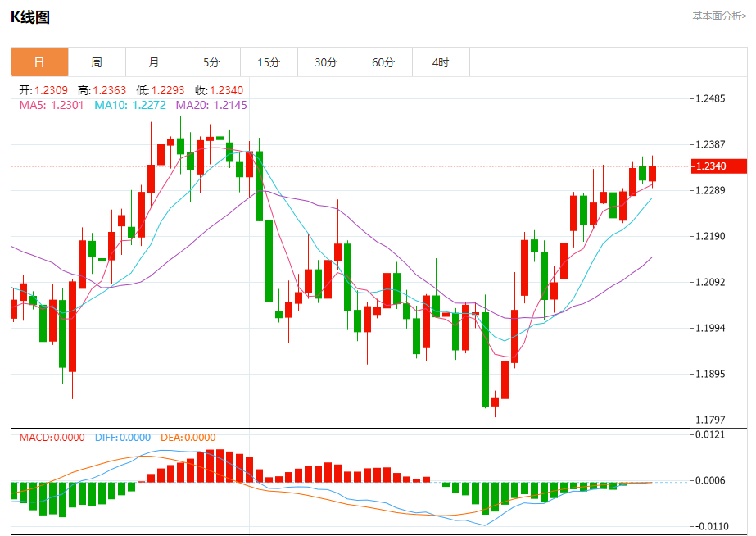Screen dimensions: 756x536
Task: Switch to the 5分 interval tab
Action: [211, 62]
